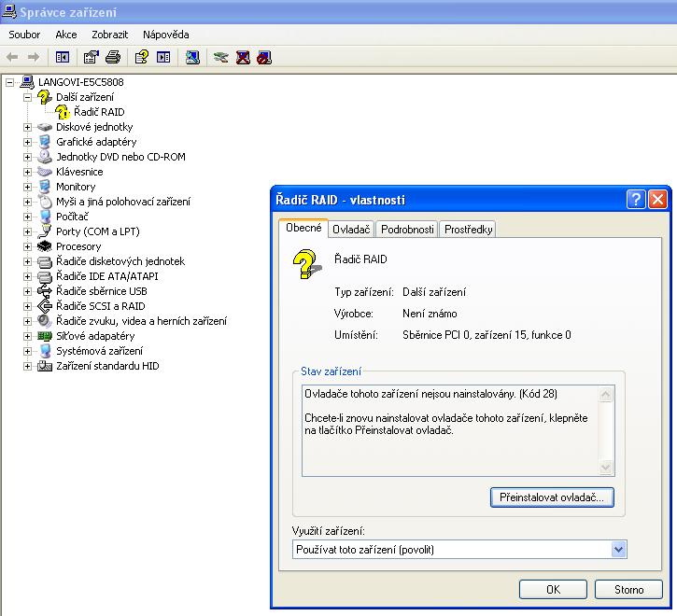Viewport: 677px width, 616px height.
Task: Click the Řadiče disketových jednotek icon
Action: tap(45, 261)
